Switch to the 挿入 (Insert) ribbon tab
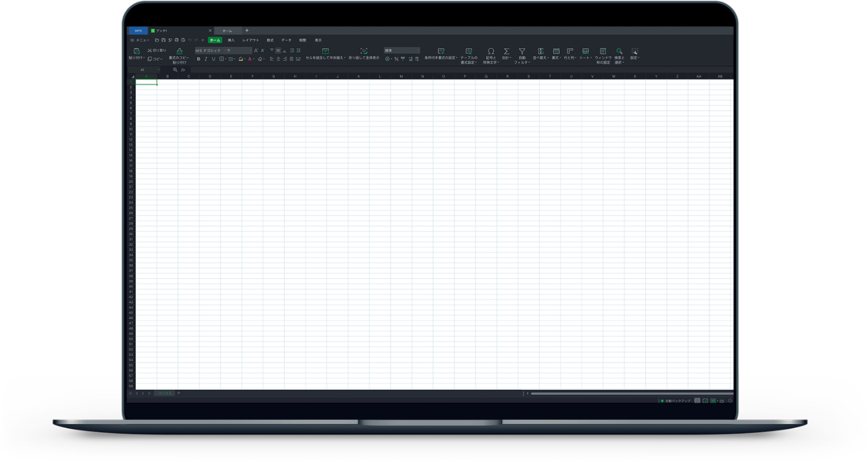This screenshot has height=462, width=868. coord(231,40)
